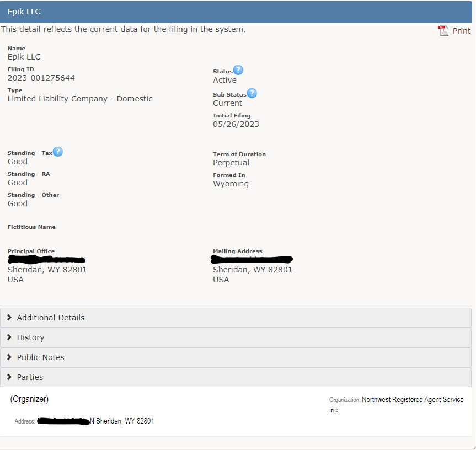Click the Good value under Standing - Other
Image resolution: width=476 pixels, height=450 pixels.
[x=17, y=203]
